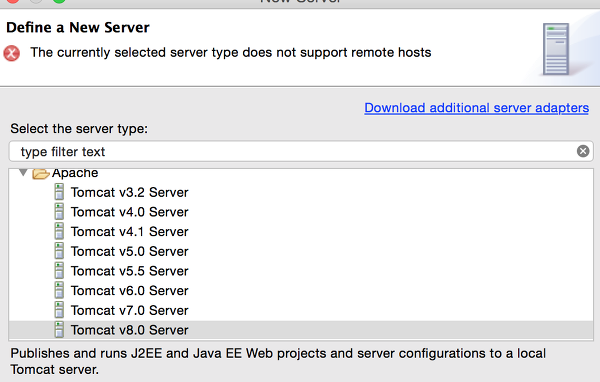The image size is (600, 382).
Task: Click the red error icon in header
Action: [x=12, y=53]
